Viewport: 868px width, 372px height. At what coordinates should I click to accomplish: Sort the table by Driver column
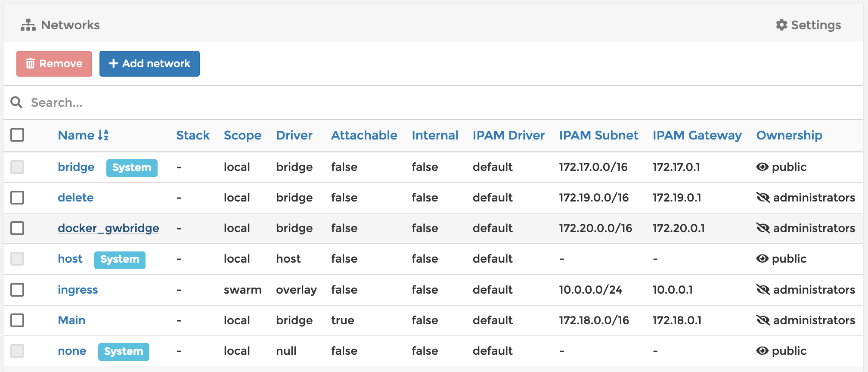(x=294, y=135)
